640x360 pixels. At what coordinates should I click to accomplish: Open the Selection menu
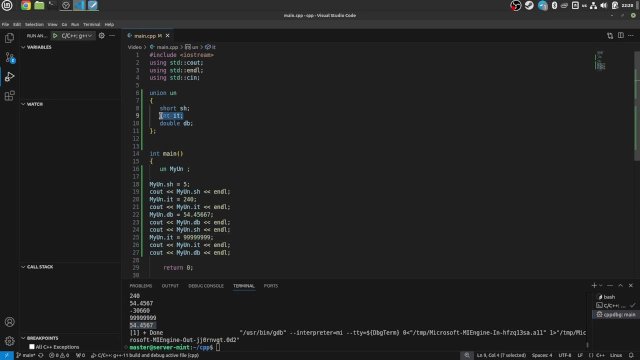click(34, 24)
